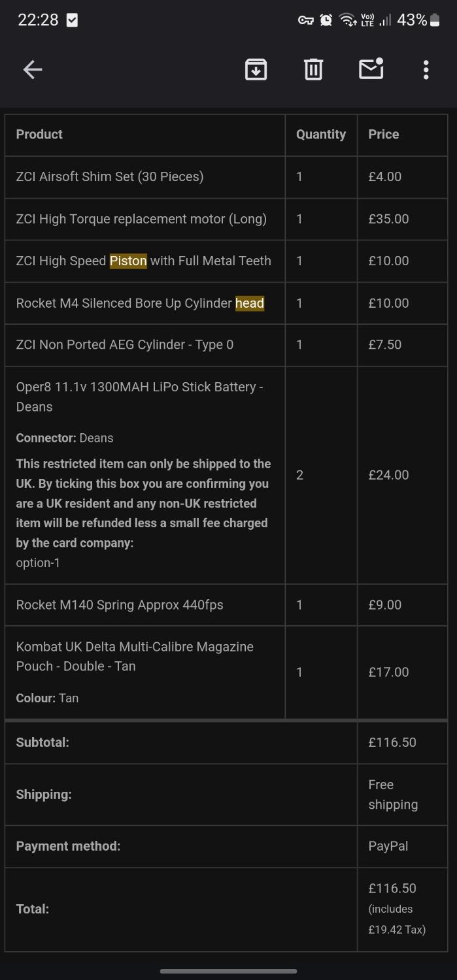
Task: Tap ZCI High Torque replacement motor text
Action: point(141,219)
